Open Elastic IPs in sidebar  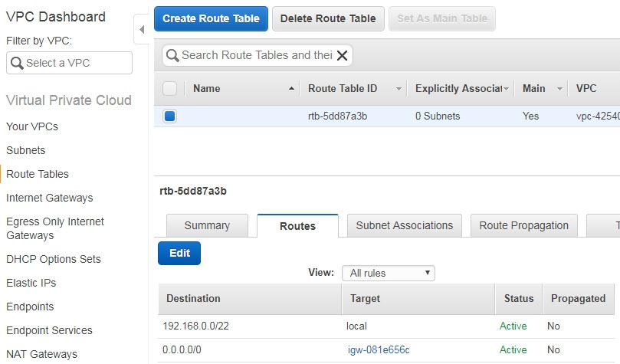tap(31, 283)
